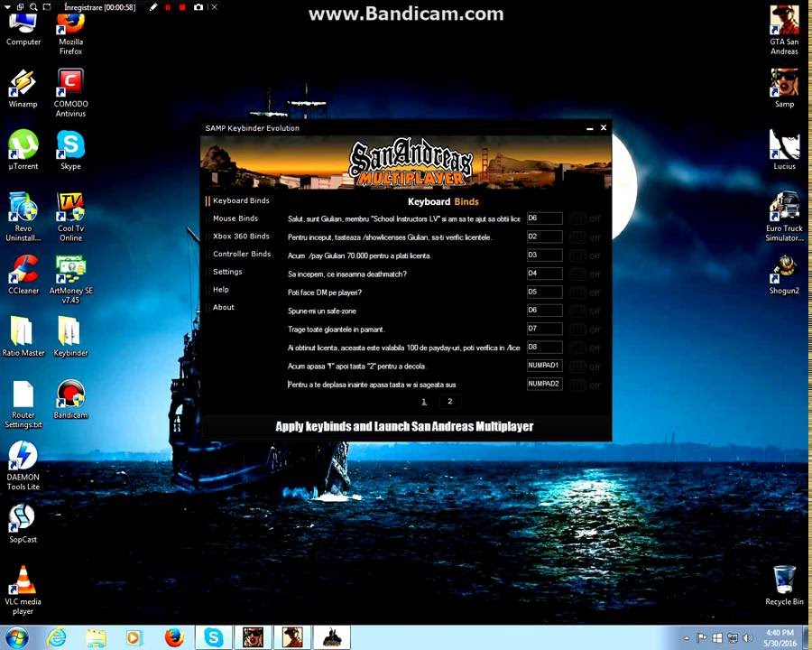Select the Bandicam pencil drawing tool

tap(153, 7)
